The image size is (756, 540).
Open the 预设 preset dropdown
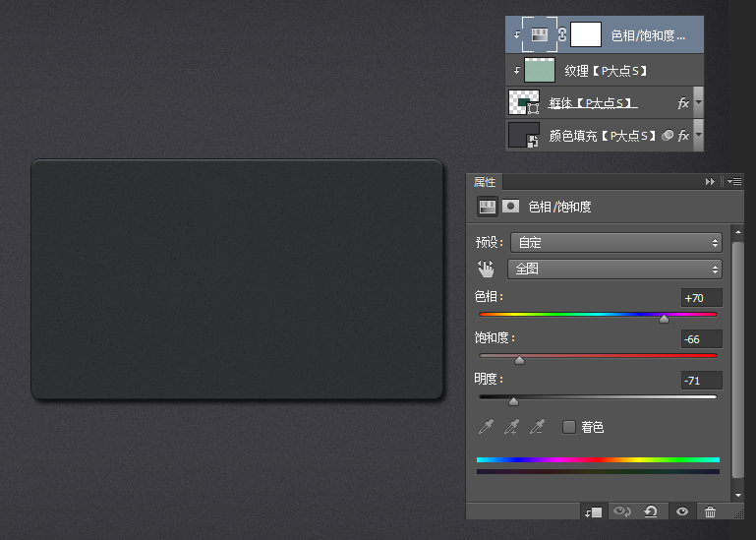[616, 242]
